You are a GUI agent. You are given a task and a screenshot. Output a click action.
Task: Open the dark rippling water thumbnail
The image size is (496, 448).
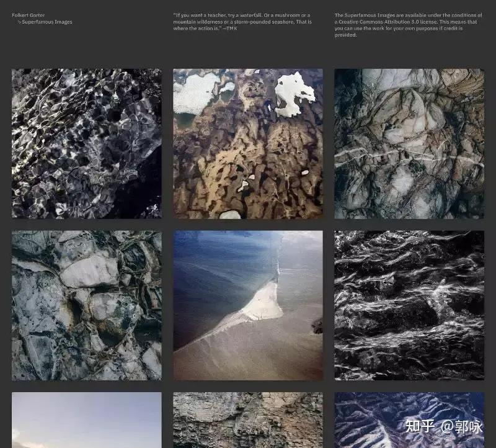(86, 143)
